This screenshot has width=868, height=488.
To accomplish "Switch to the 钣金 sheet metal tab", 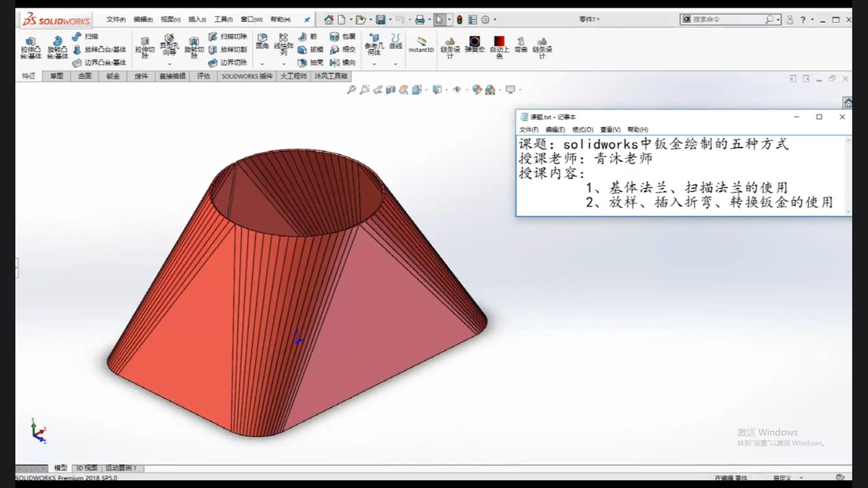I will [113, 76].
